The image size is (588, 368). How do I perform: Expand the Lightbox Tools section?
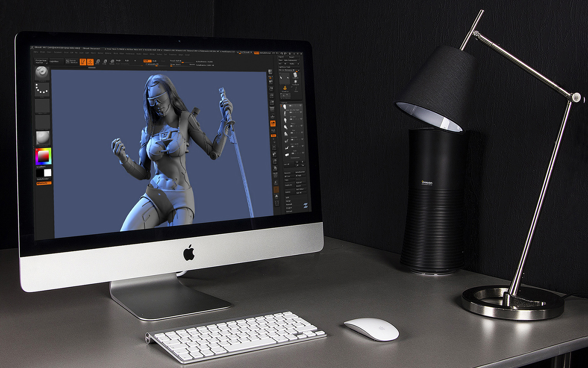[289, 67]
